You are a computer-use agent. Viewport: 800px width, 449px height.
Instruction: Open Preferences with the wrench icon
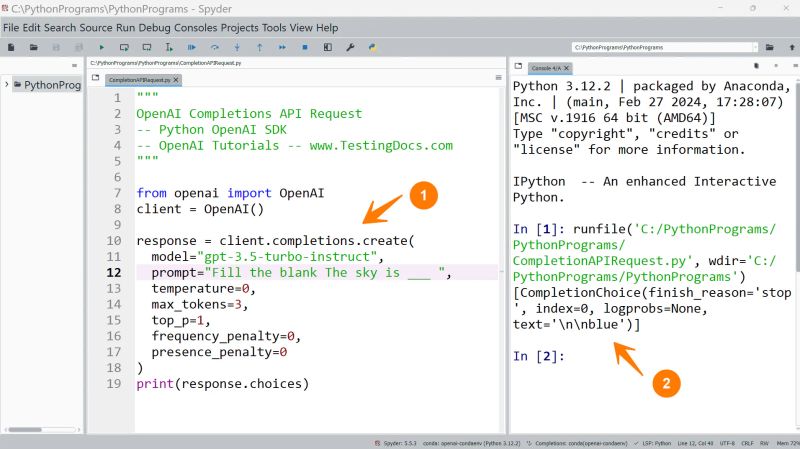[350, 47]
